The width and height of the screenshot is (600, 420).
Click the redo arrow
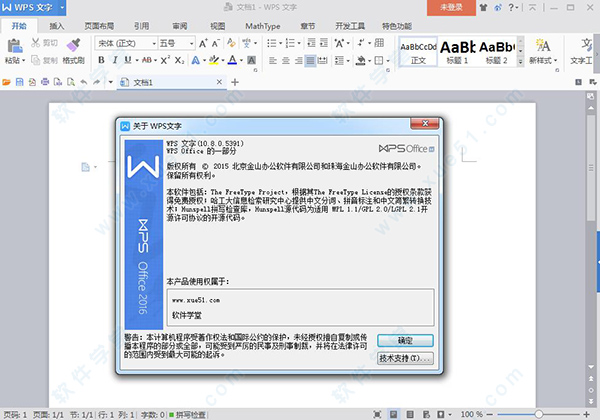[x=96, y=82]
